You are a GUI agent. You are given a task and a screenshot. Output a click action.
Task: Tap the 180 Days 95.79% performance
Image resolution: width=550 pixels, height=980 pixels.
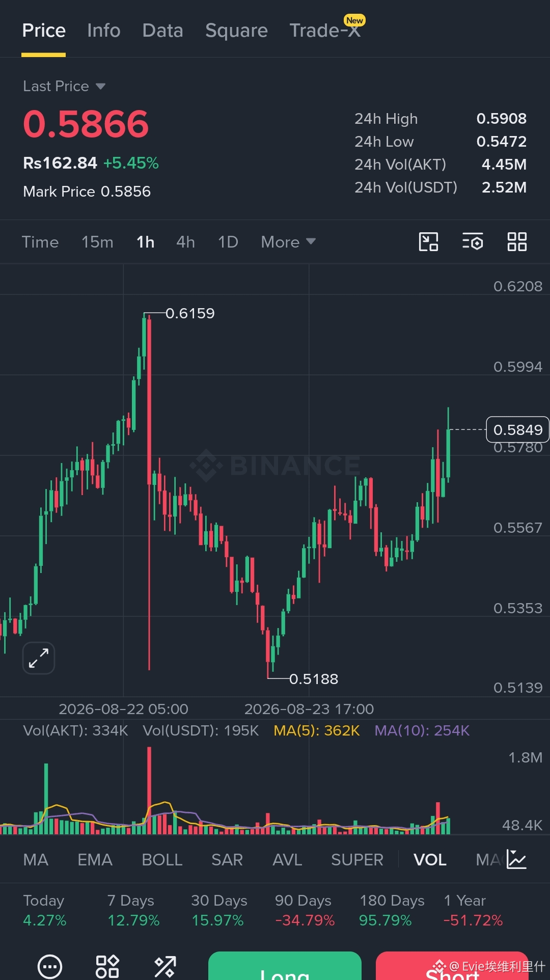[392, 910]
